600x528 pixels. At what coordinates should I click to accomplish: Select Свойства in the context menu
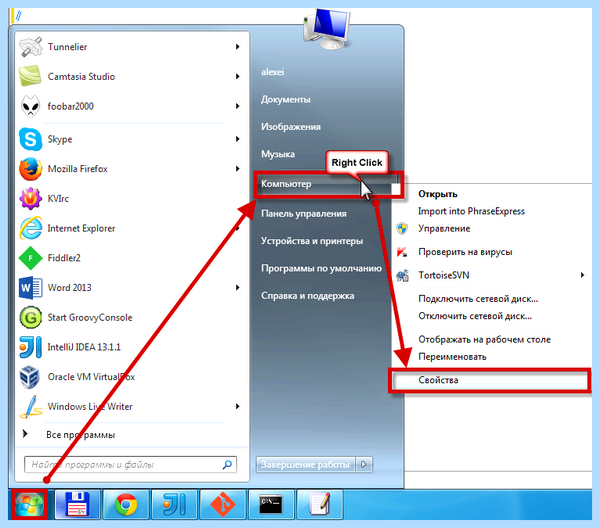coord(491,380)
